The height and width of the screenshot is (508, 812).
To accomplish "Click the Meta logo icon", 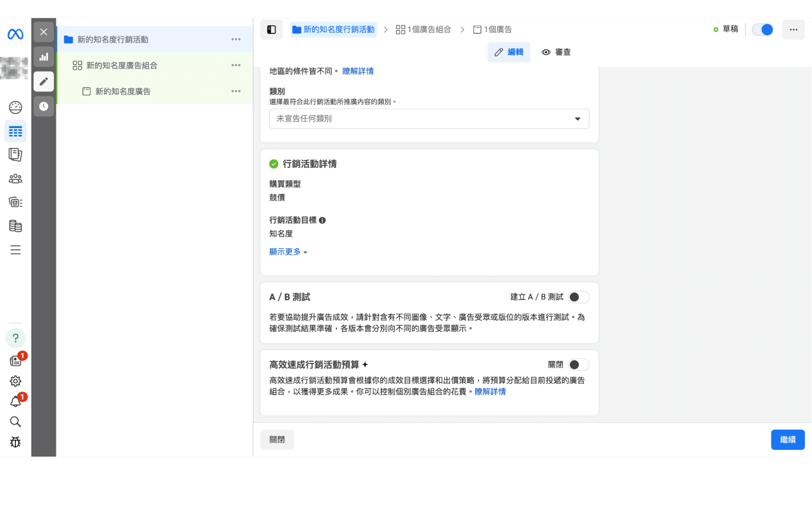I will coord(15,34).
